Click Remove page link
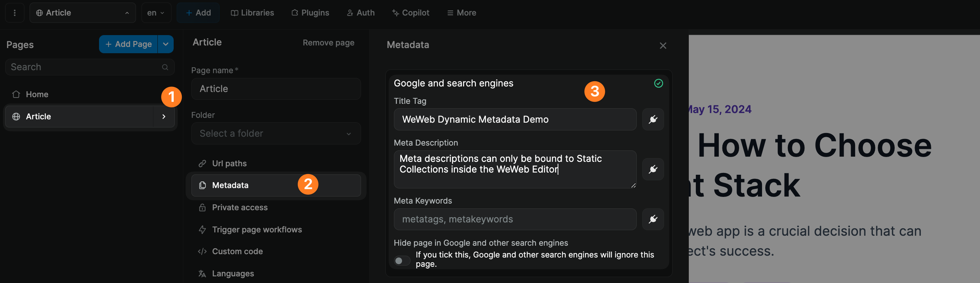Screen dimensions: 980x283 [328, 42]
